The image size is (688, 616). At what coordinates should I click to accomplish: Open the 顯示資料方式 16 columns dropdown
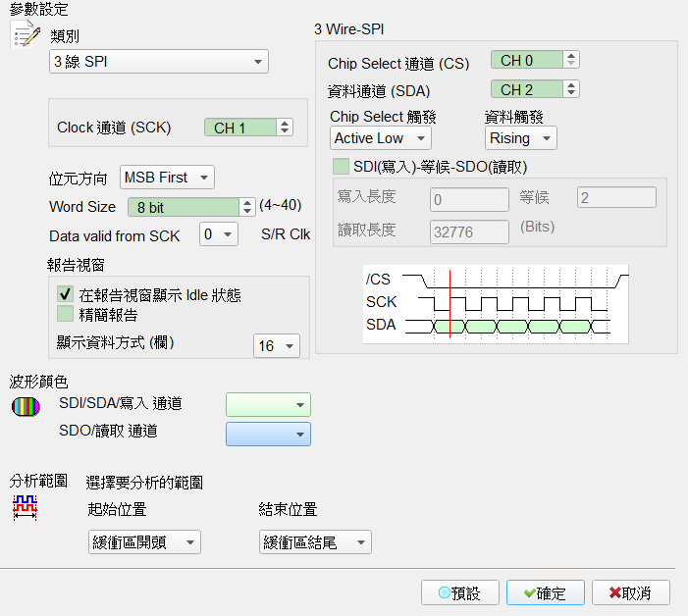(277, 346)
